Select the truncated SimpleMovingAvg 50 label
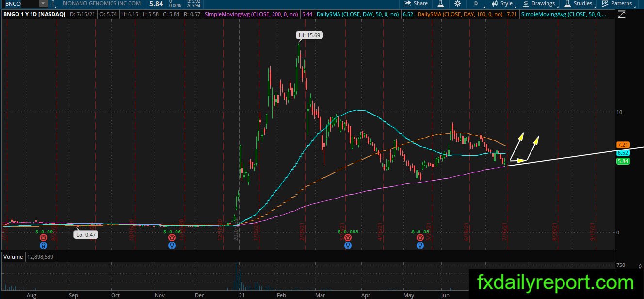Viewport: 644px width, 299px height. 563,15
